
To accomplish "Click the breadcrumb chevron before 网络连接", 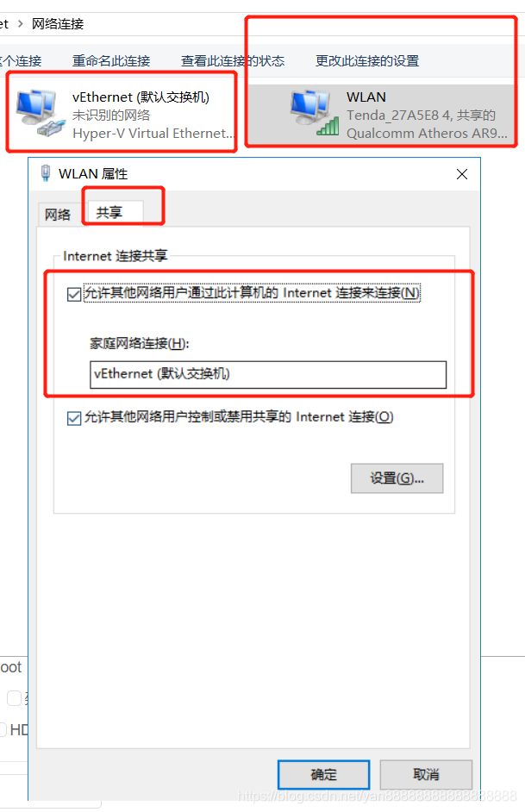I will [x=20, y=24].
